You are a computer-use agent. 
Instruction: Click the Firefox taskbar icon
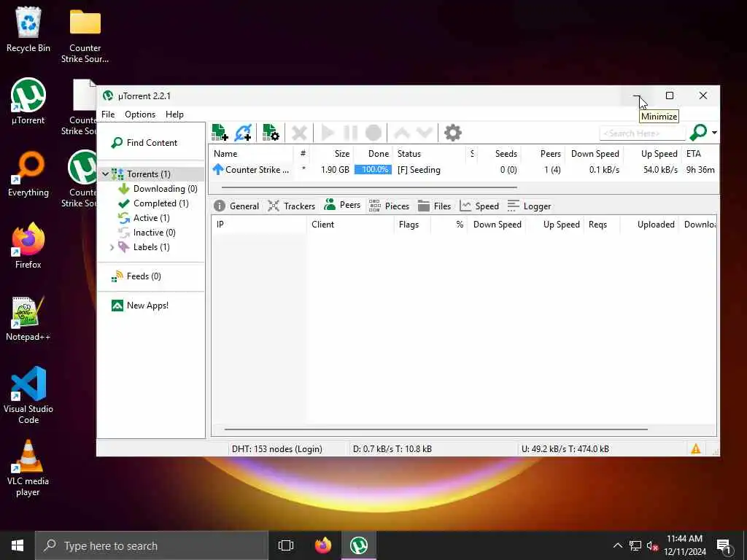click(323, 545)
